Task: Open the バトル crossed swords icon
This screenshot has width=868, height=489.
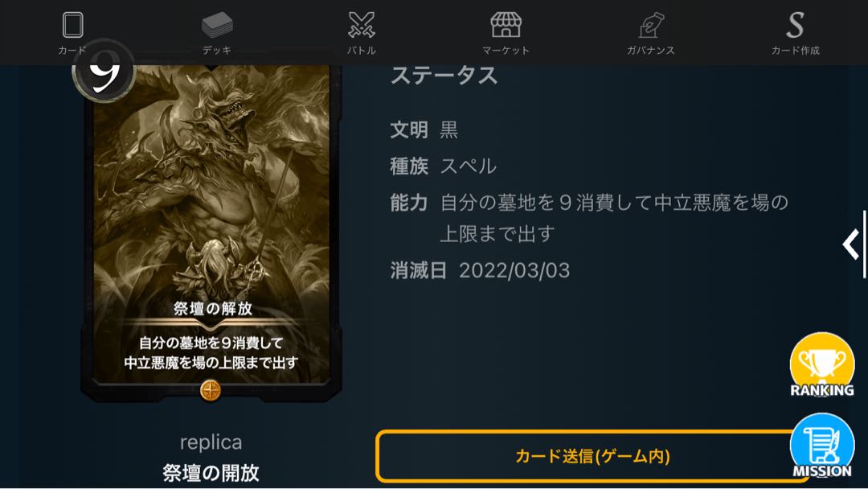Action: click(362, 25)
